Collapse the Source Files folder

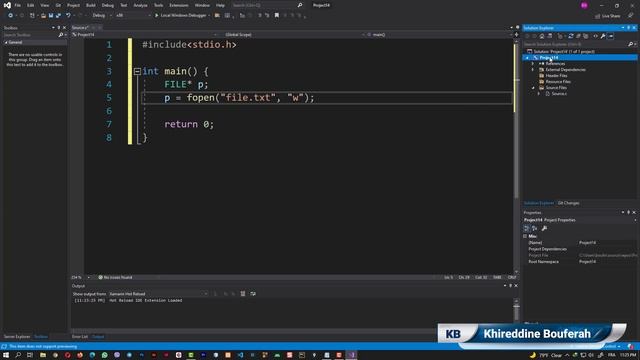[x=533, y=88]
